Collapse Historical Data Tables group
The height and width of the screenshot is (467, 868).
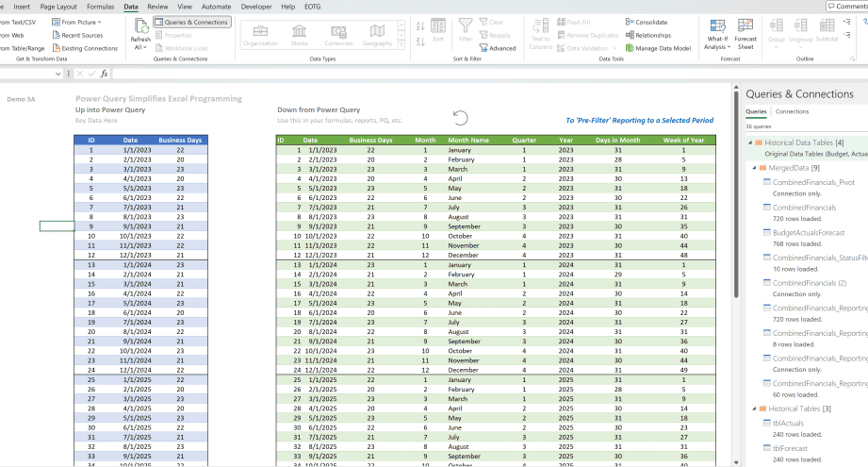[x=750, y=142]
